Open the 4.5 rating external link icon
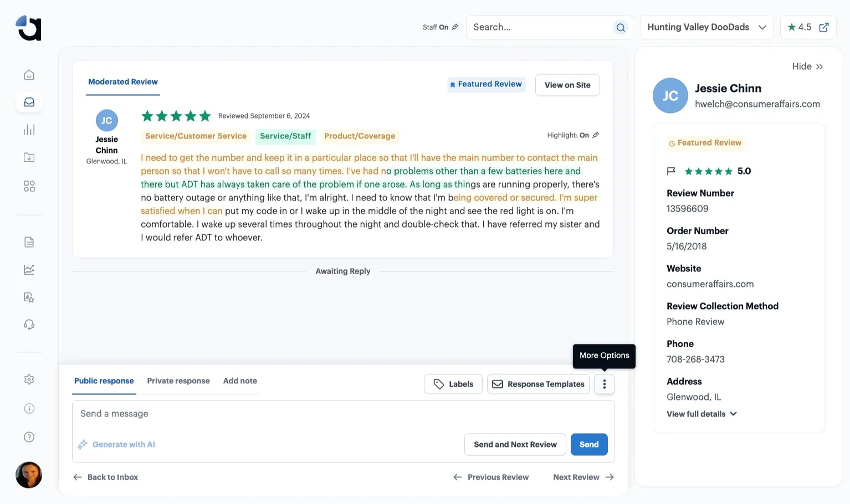850x504 pixels. click(x=824, y=27)
